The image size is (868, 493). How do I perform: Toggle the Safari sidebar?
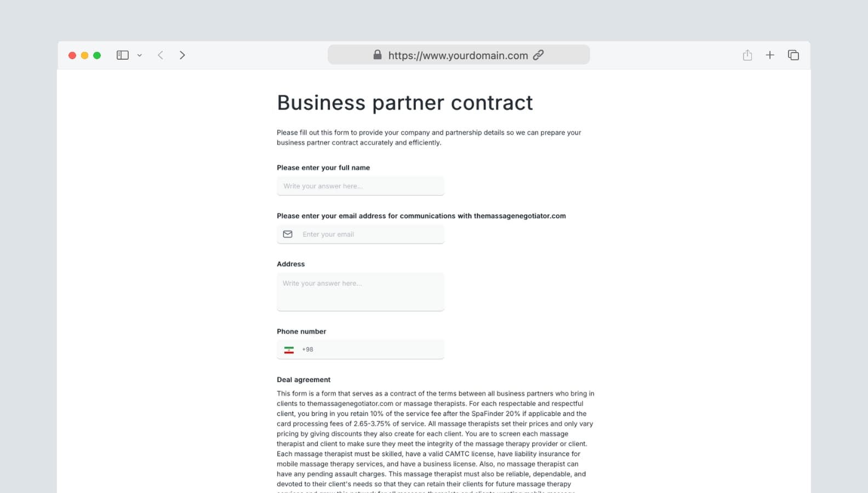pos(123,55)
